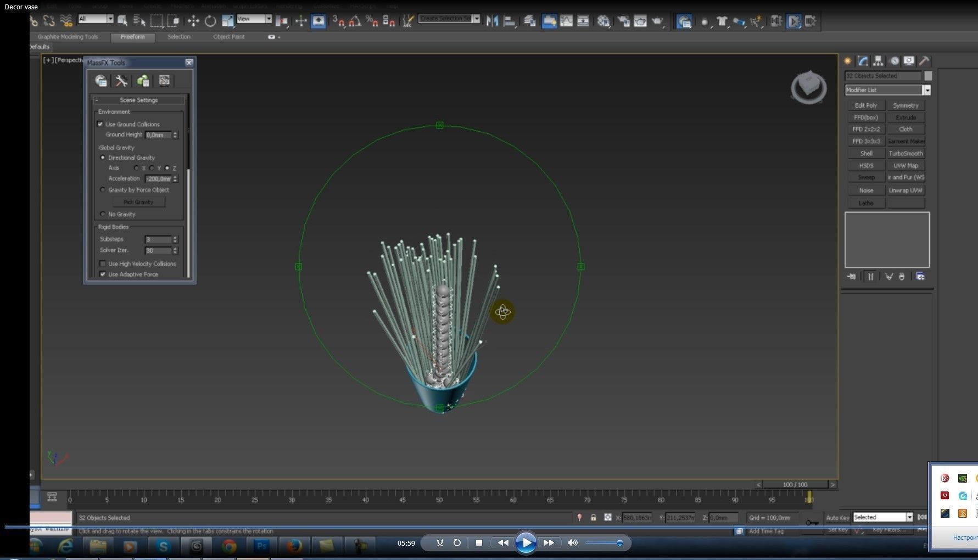Open Graphite Modeling Tools tab
Screen dimensions: 978x560
point(68,37)
